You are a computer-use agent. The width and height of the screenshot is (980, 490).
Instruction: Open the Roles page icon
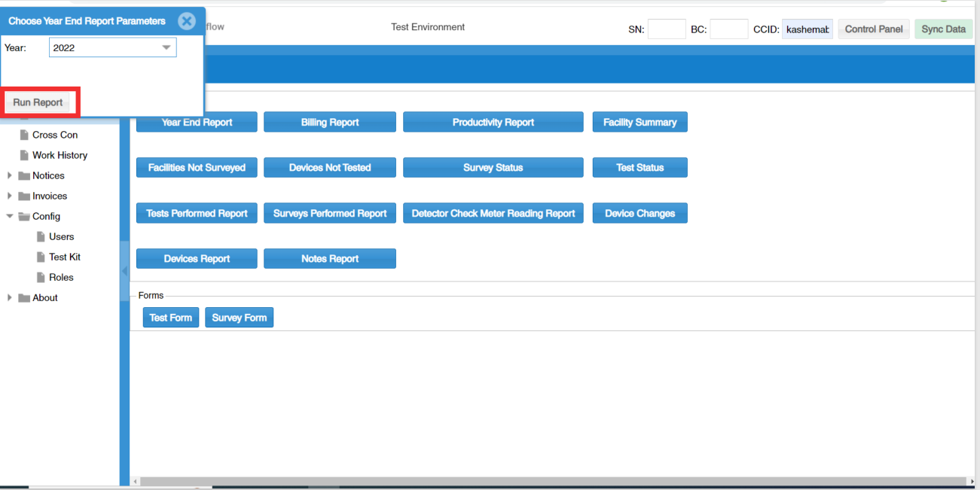click(x=41, y=277)
